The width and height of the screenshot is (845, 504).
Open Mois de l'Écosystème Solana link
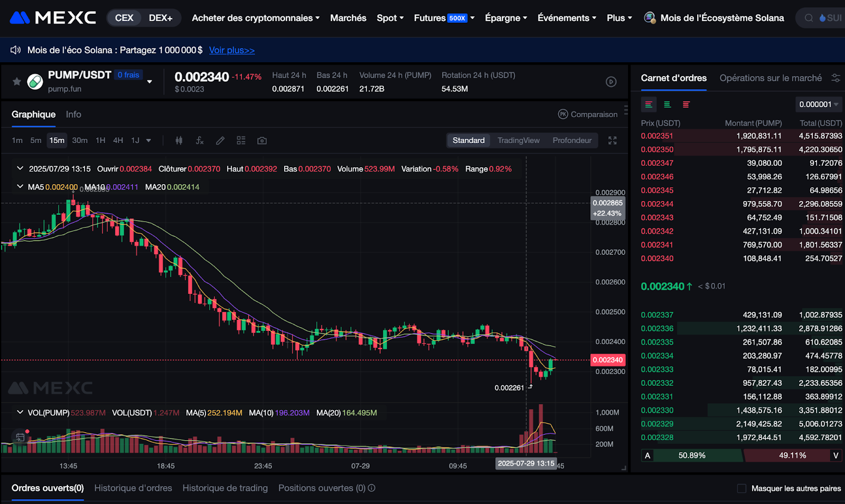[x=722, y=18]
